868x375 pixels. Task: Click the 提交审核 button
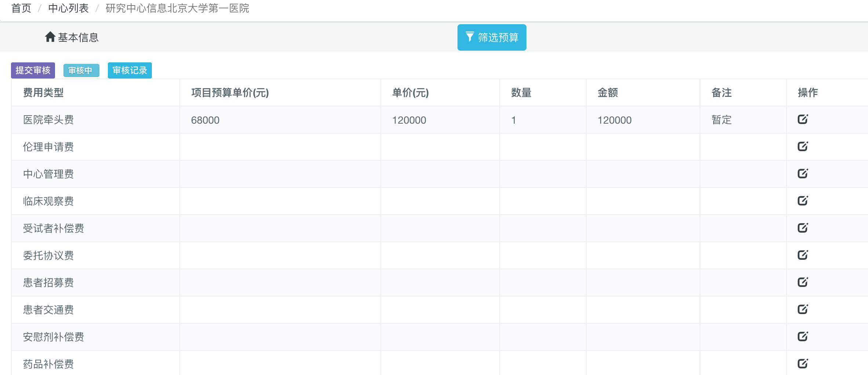click(33, 70)
